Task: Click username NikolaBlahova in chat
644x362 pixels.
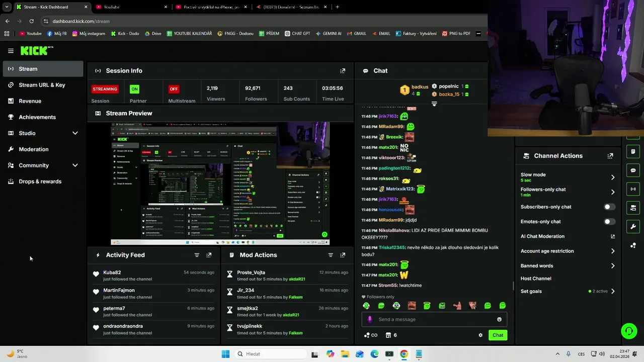Action: click(394, 230)
